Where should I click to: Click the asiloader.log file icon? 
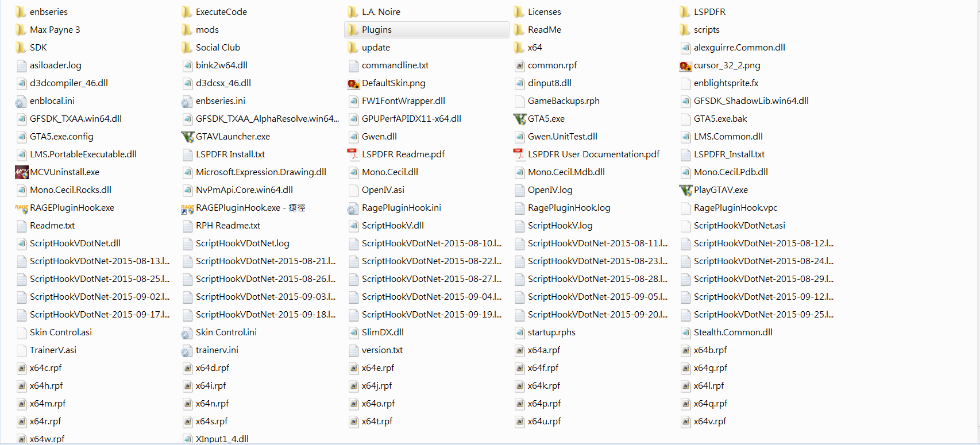[21, 65]
